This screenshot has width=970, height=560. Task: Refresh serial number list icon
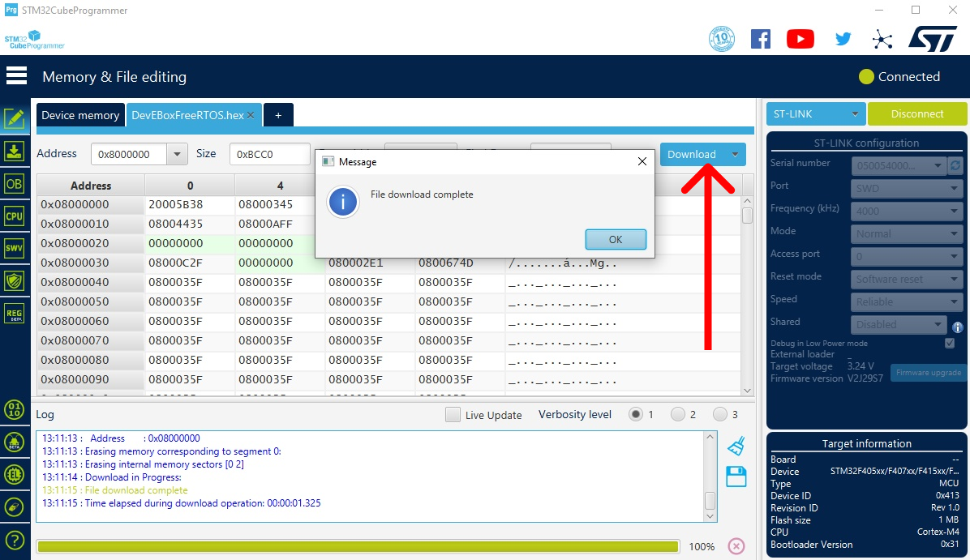point(955,165)
